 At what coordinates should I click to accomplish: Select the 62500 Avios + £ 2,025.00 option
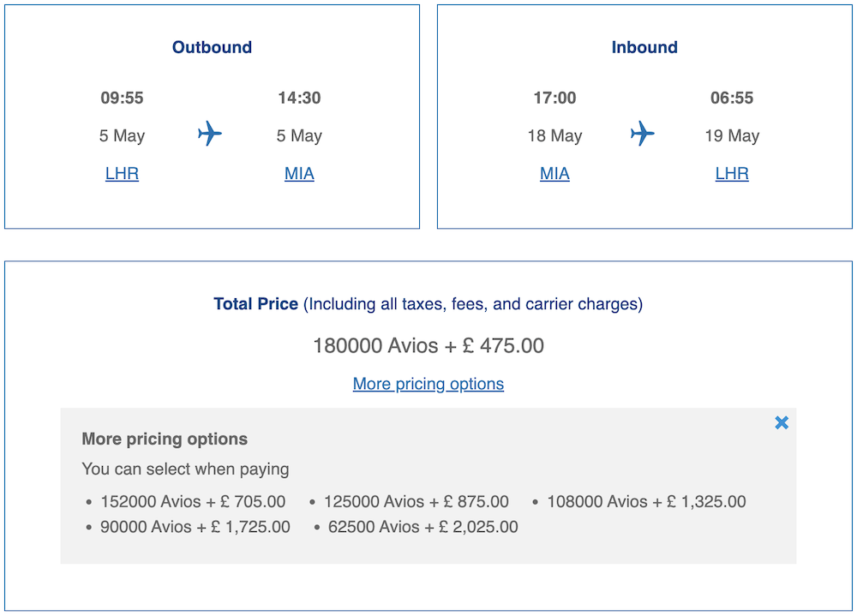tap(423, 527)
